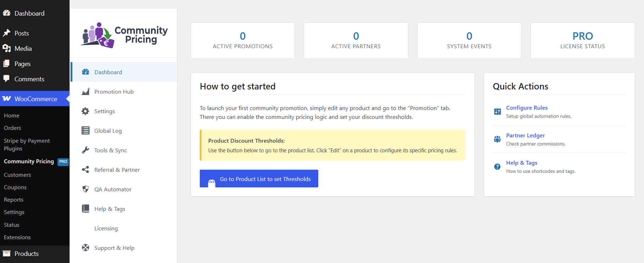Open the Coupons submenu
644x263 pixels.
[15, 187]
